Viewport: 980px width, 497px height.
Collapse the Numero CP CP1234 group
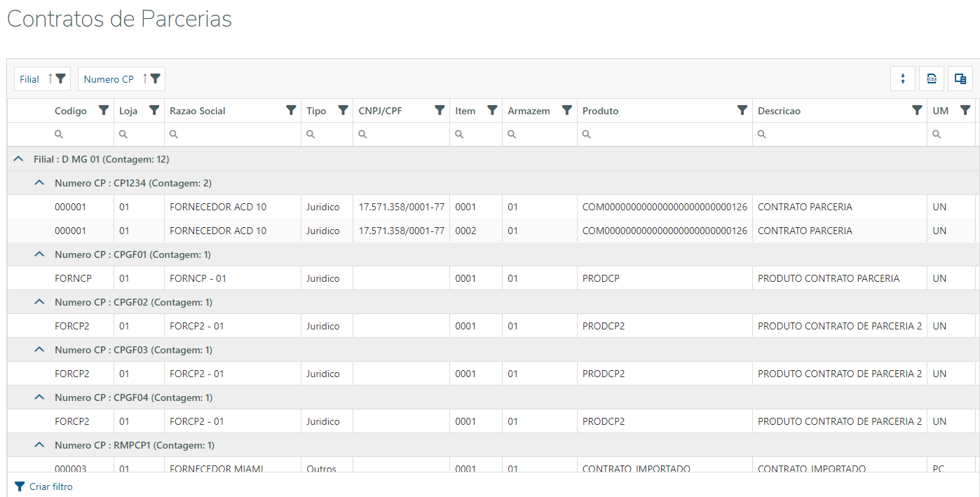(40, 183)
